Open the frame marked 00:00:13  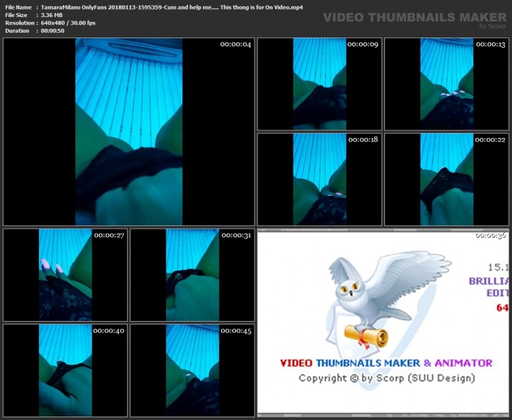[x=446, y=84]
